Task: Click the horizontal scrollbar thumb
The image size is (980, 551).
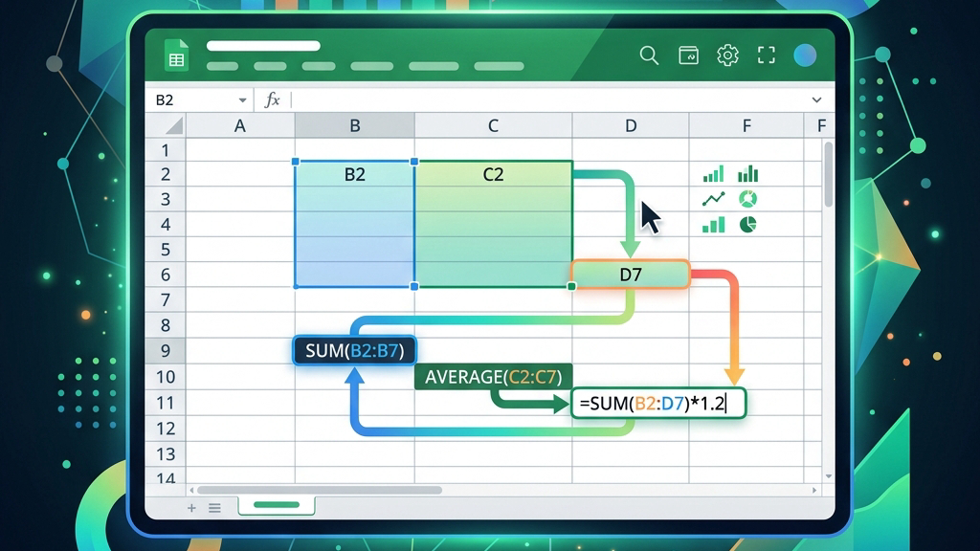Action: point(320,491)
